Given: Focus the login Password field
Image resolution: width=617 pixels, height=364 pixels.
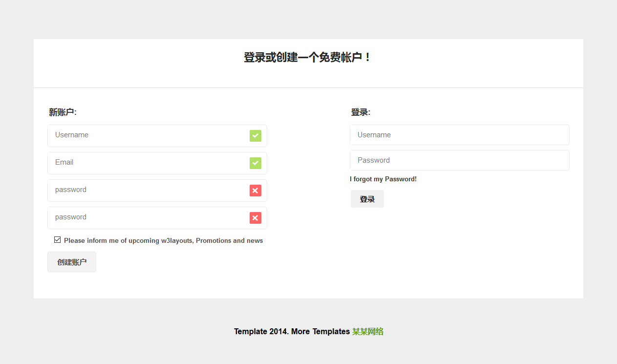Looking at the screenshot, I should point(460,160).
